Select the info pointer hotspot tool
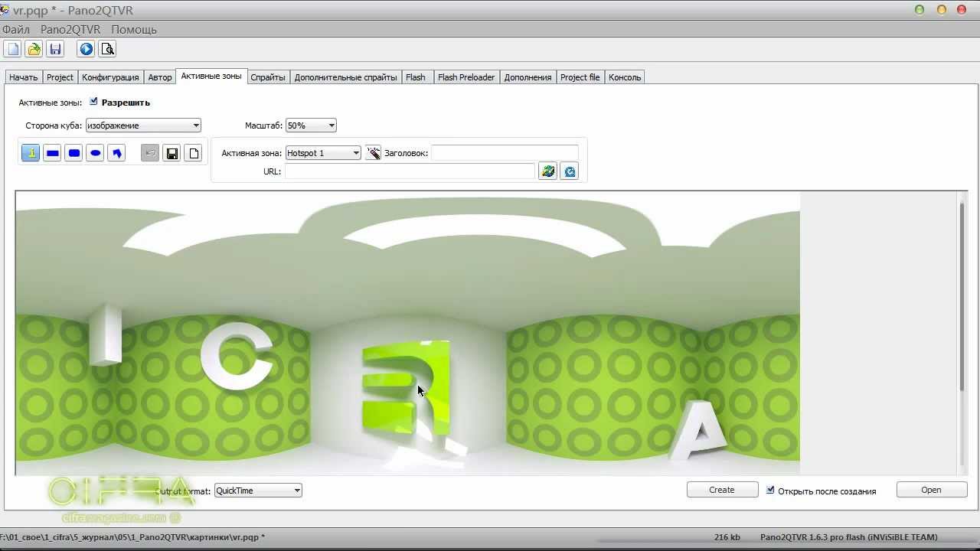This screenshot has height=551, width=980. click(31, 153)
